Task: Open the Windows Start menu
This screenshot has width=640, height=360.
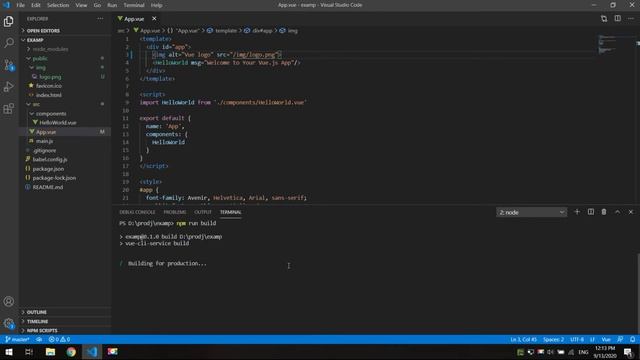Action: (9, 352)
